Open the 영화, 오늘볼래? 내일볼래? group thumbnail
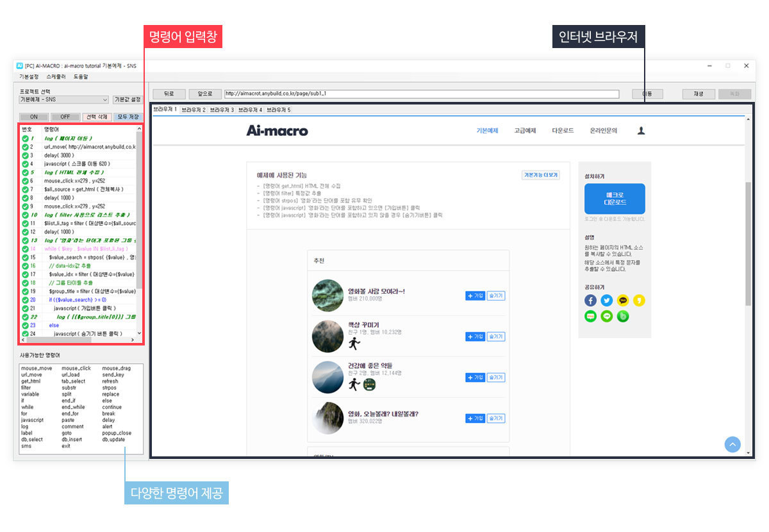The image size is (769, 532). click(327, 418)
